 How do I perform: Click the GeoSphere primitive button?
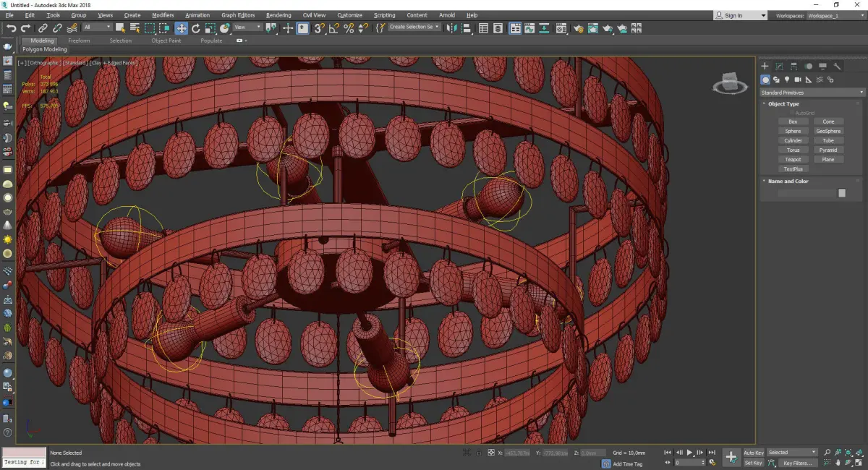point(828,132)
